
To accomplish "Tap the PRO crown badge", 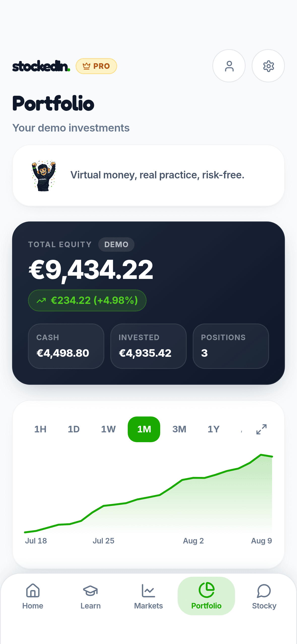I will point(96,66).
